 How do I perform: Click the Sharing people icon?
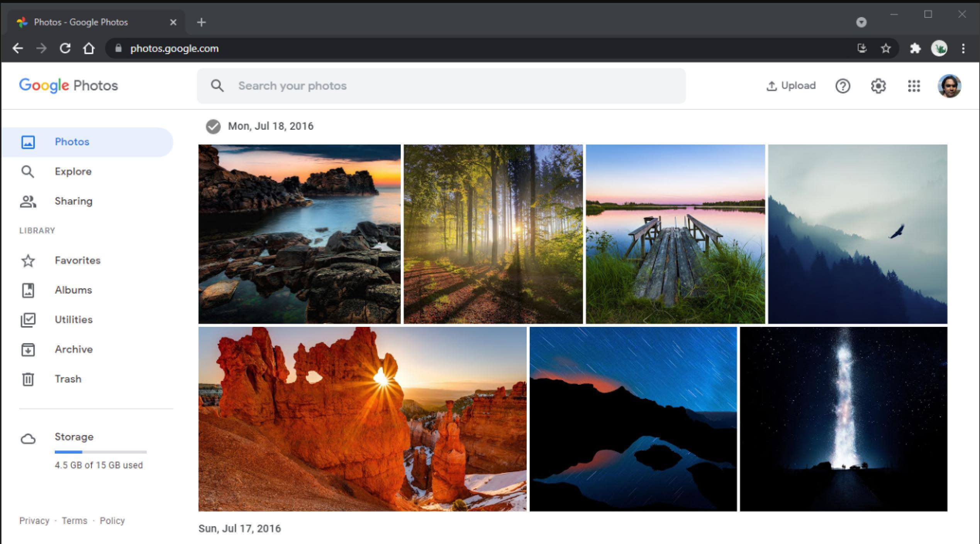click(x=28, y=201)
